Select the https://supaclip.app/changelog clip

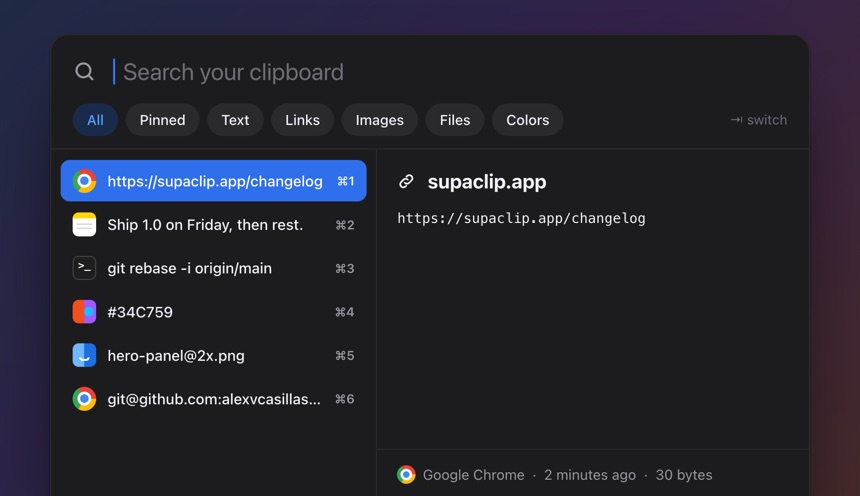click(213, 181)
